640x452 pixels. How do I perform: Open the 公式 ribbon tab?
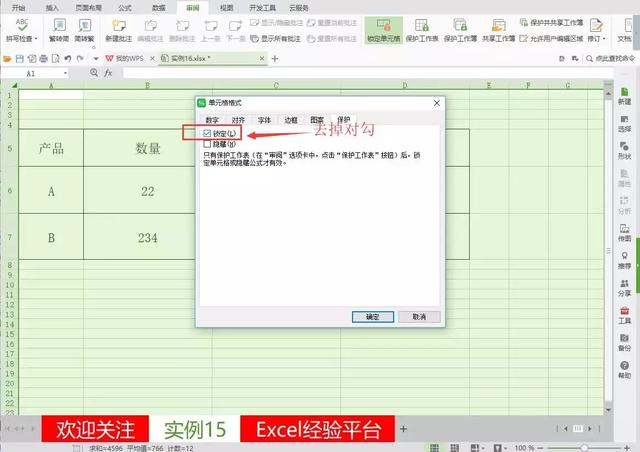coord(125,7)
